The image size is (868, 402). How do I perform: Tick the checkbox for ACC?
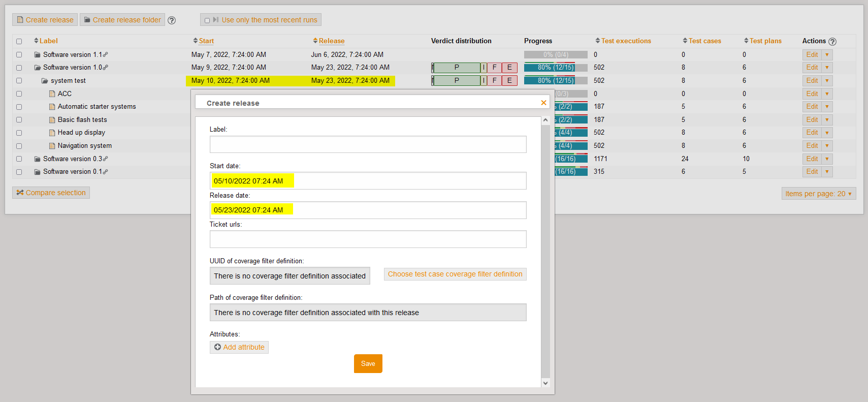pos(19,94)
